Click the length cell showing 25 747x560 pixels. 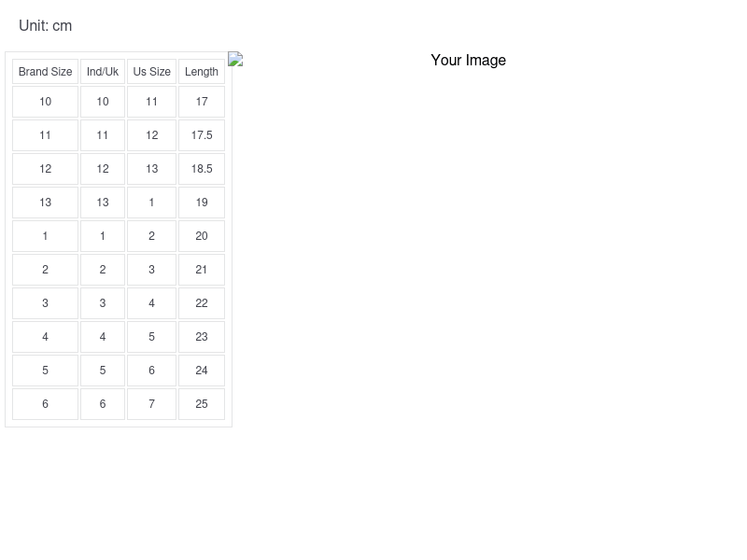[202, 404]
